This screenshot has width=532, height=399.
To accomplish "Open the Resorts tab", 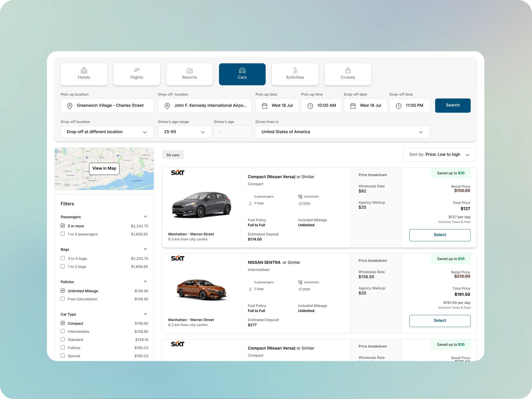I will click(189, 74).
